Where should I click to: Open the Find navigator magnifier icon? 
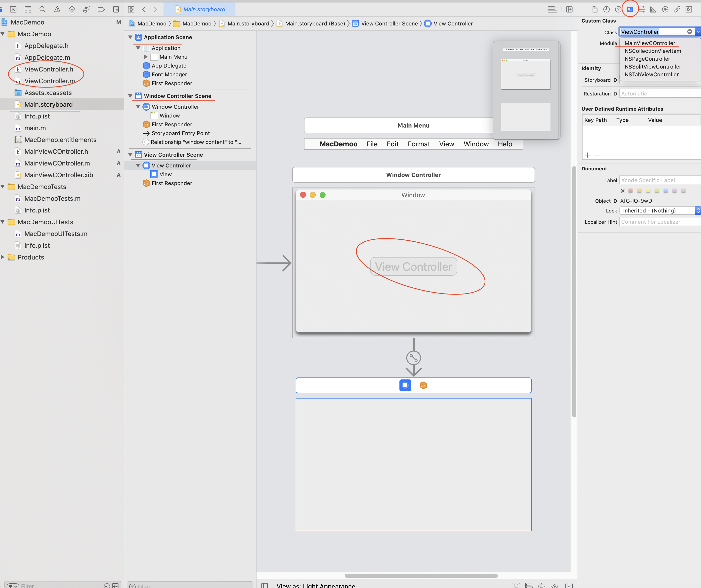pyautogui.click(x=42, y=9)
